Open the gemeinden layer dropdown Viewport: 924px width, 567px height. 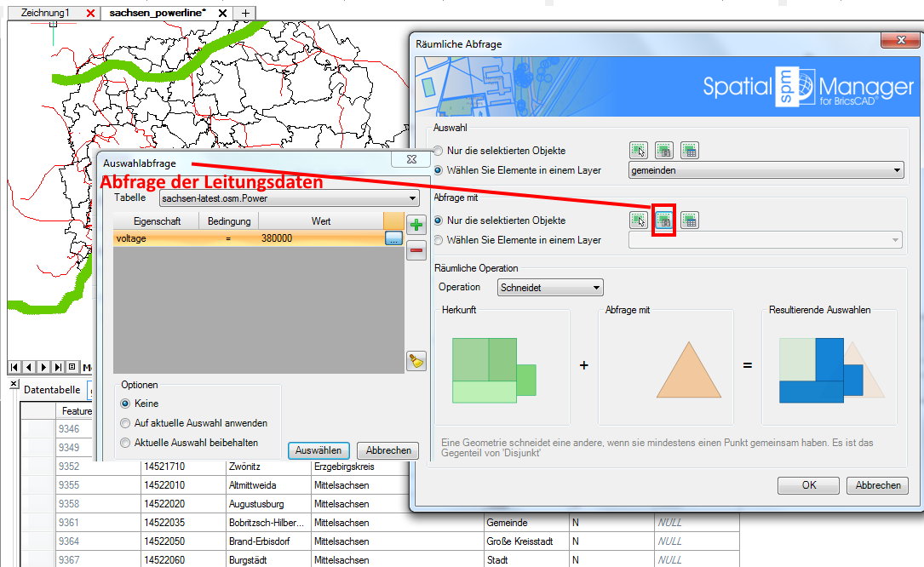point(898,169)
